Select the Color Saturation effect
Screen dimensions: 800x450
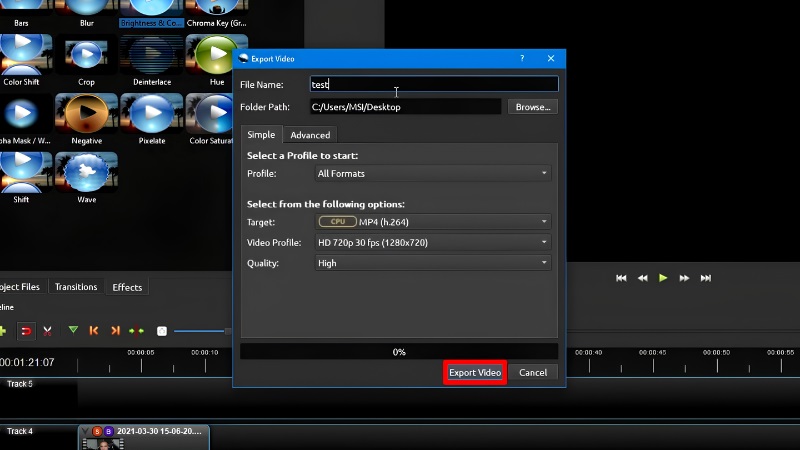[x=210, y=114]
